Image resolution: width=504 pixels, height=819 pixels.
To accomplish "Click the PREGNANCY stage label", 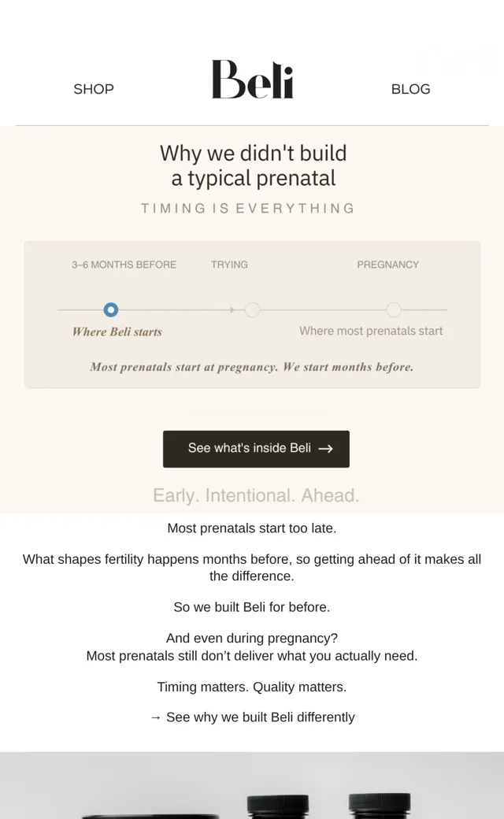I will tap(388, 265).
